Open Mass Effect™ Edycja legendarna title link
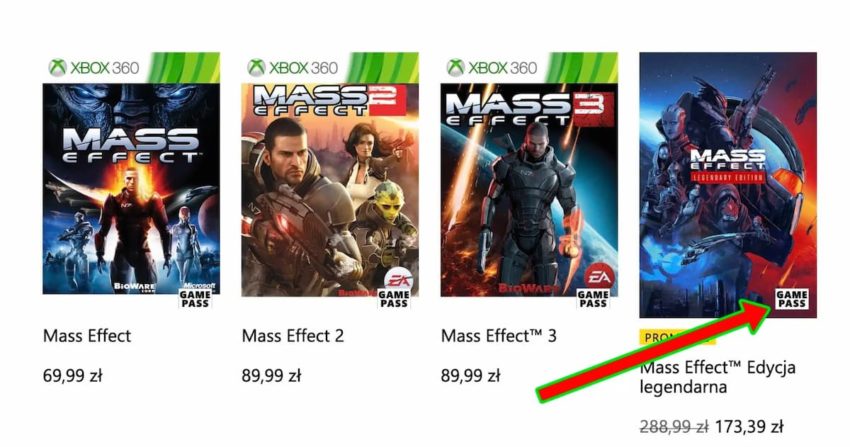 718,377
